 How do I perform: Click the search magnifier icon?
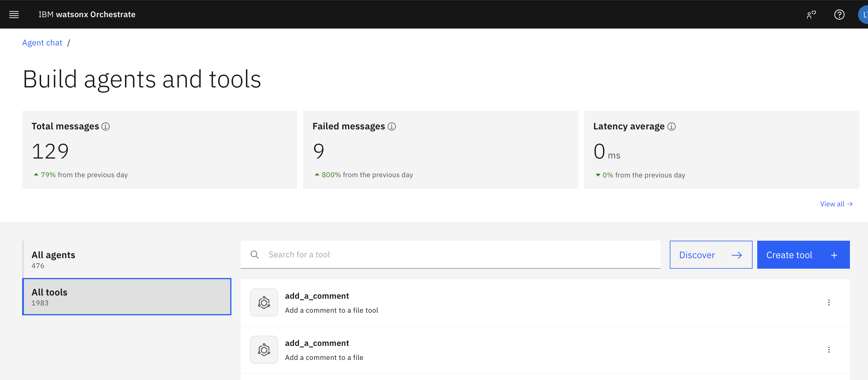coord(255,255)
